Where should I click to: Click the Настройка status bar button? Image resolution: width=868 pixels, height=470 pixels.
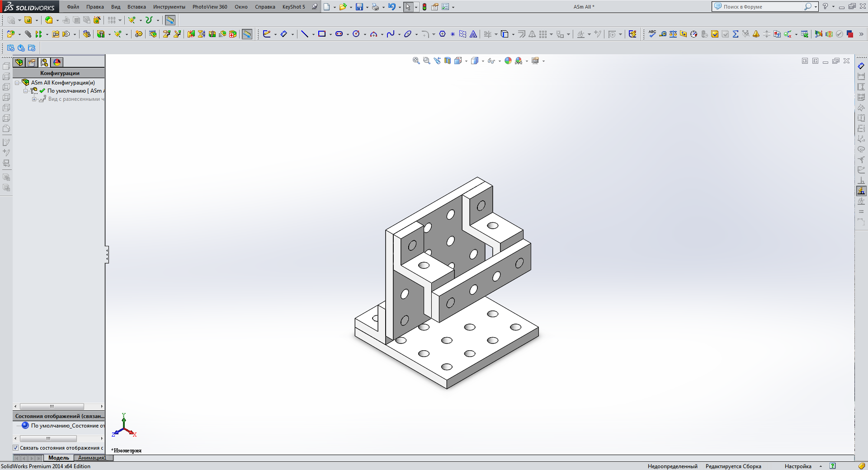pyautogui.click(x=798, y=466)
